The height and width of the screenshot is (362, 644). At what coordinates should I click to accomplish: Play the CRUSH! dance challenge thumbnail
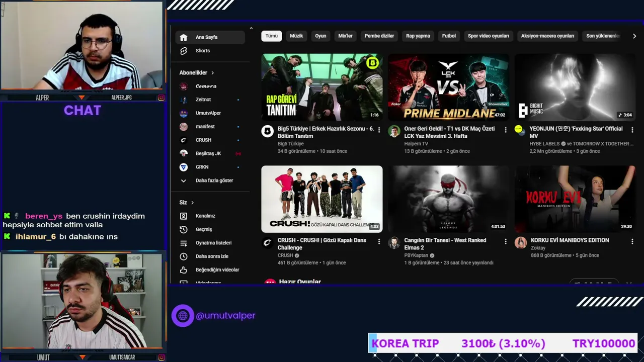click(x=322, y=199)
